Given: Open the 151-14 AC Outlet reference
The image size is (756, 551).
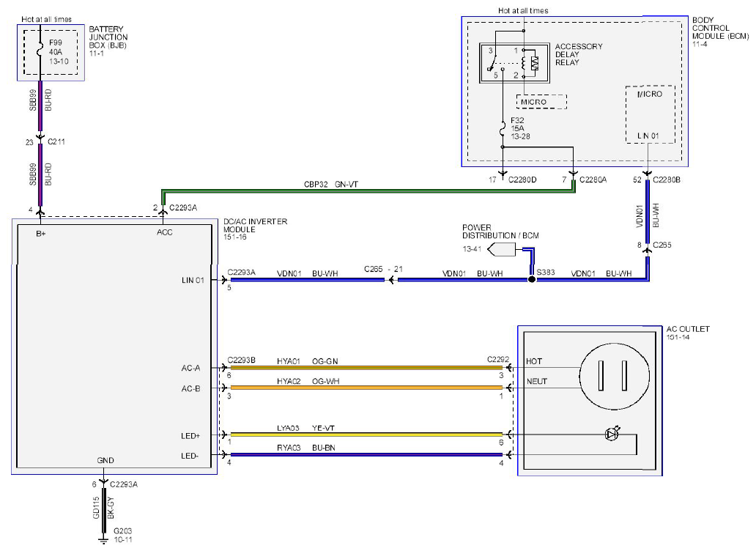Looking at the screenshot, I should [x=678, y=338].
